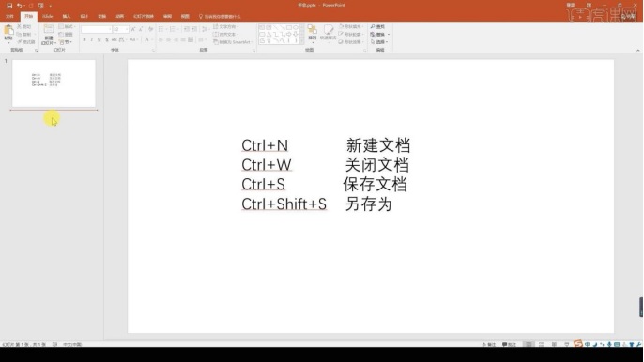Click the Redo icon in quick access toolbar
This screenshot has height=362, width=644.
click(x=31, y=6)
